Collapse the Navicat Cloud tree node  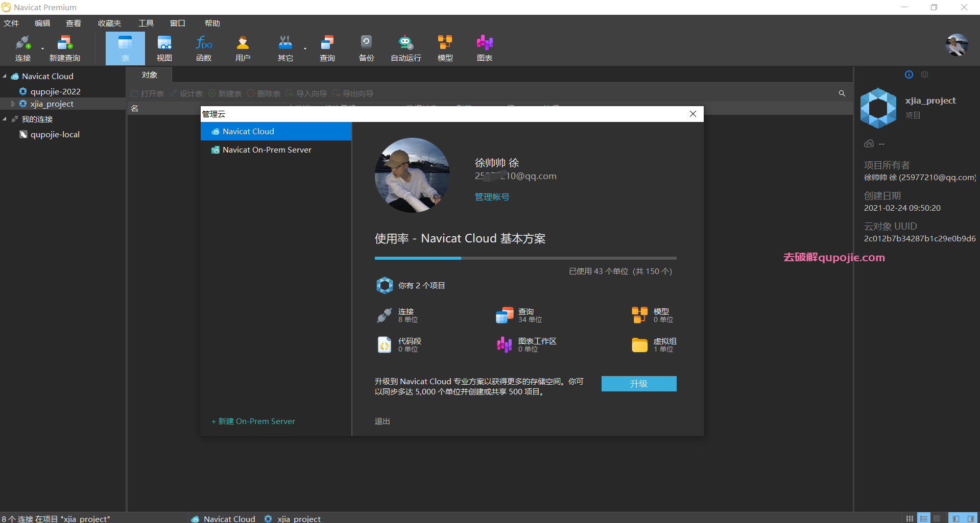[x=5, y=76]
